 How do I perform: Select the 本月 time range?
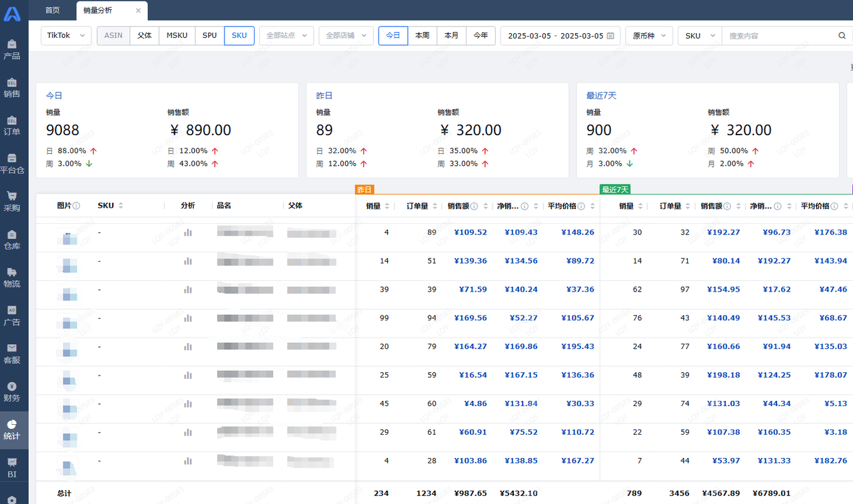(x=451, y=36)
